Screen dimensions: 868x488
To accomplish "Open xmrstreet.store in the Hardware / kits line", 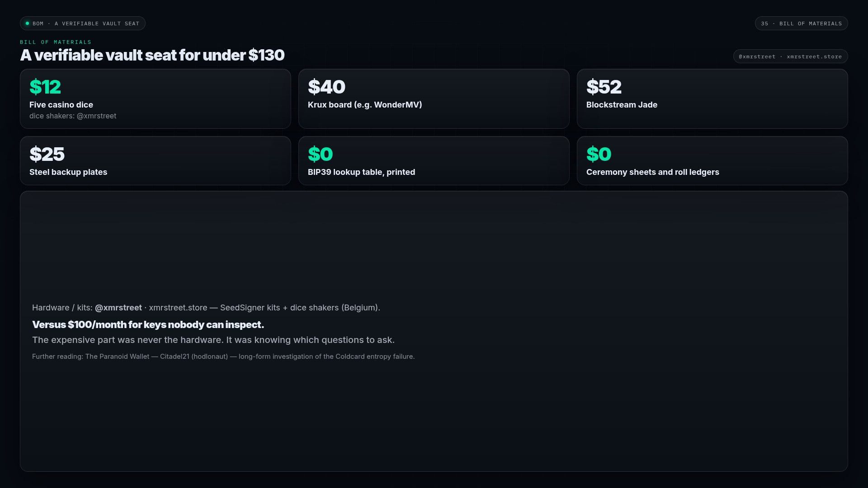I will (x=178, y=308).
